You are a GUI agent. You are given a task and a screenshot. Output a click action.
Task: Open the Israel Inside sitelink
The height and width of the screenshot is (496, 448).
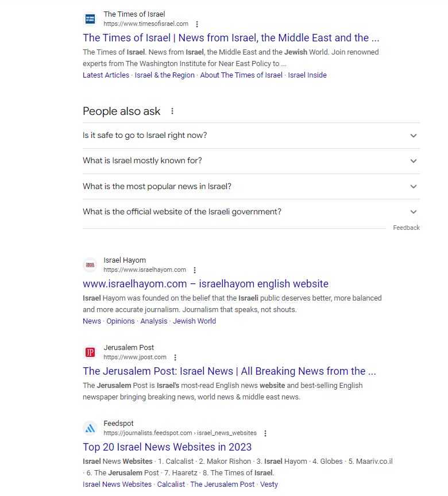[x=307, y=75]
